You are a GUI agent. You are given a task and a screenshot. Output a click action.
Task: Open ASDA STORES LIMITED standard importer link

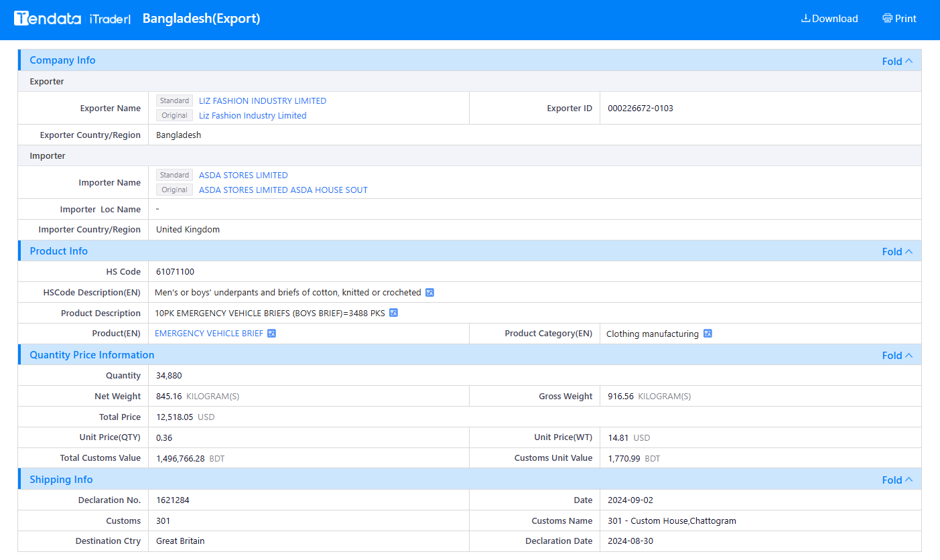coord(243,175)
